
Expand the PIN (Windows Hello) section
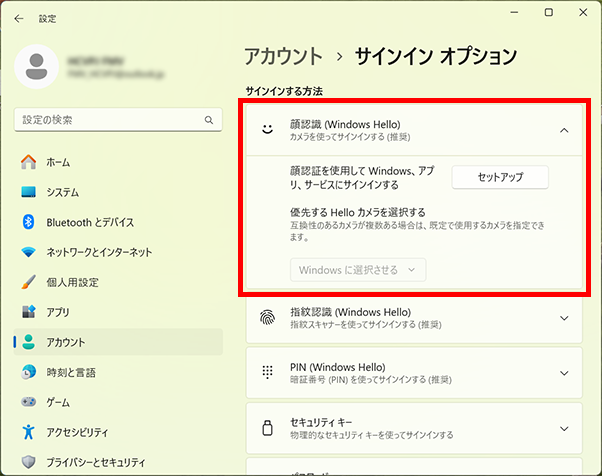[x=564, y=373]
